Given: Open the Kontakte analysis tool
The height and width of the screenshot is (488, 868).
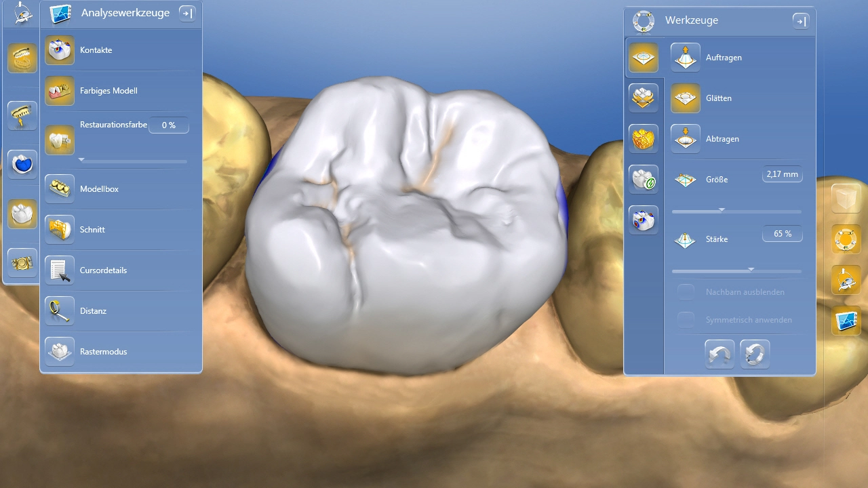Looking at the screenshot, I should 60,50.
